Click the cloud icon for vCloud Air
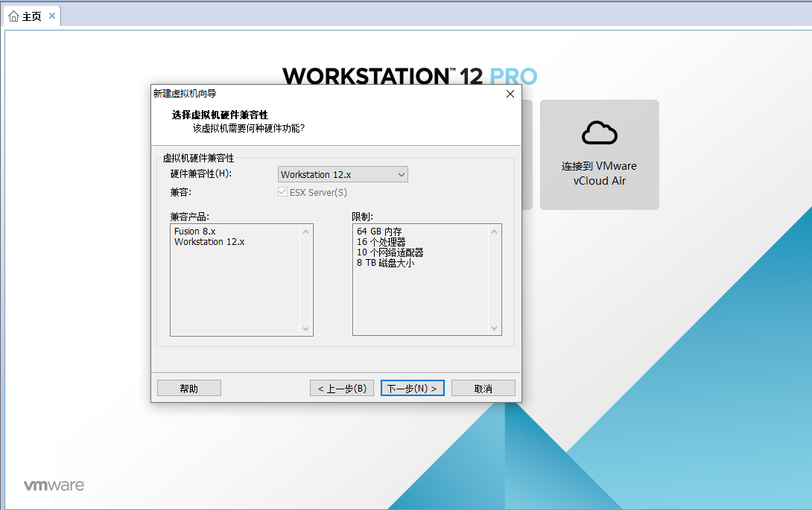This screenshot has height=510, width=812. coord(599,133)
